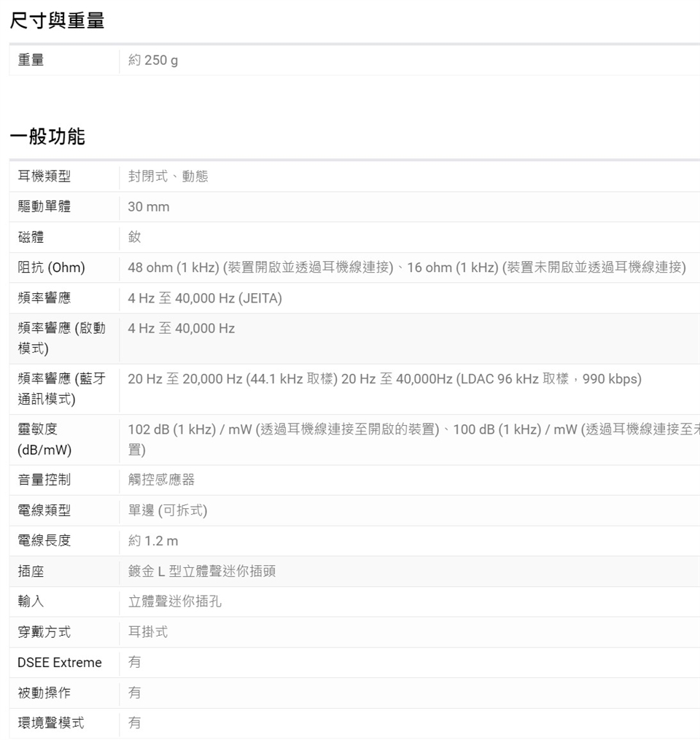Viewport: 700px width, 740px height.
Task: Click the 一般功能 section heading
Action: (x=47, y=136)
